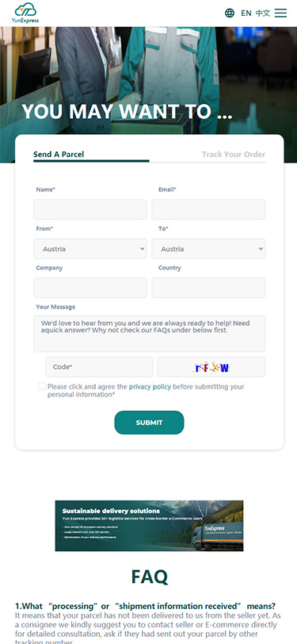Switch language to 中文
This screenshot has height=644, width=297.
(x=262, y=13)
